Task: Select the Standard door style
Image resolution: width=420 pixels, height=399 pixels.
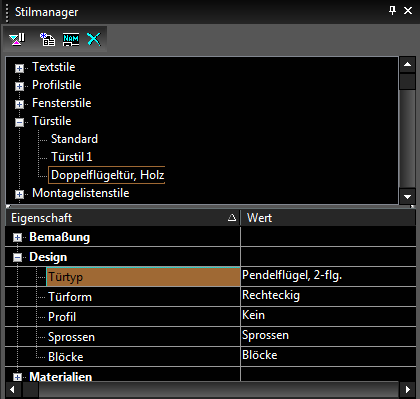Action: tap(74, 139)
